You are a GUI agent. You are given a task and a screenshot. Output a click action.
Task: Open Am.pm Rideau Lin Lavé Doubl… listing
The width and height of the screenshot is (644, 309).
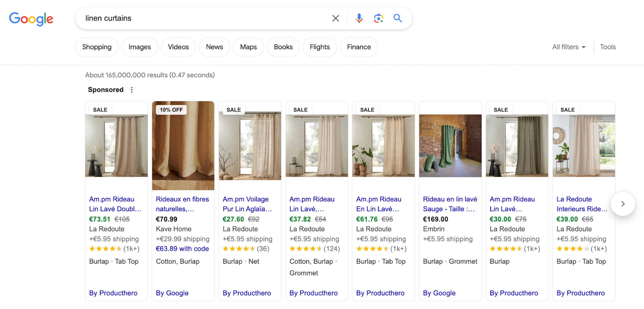coord(115,204)
